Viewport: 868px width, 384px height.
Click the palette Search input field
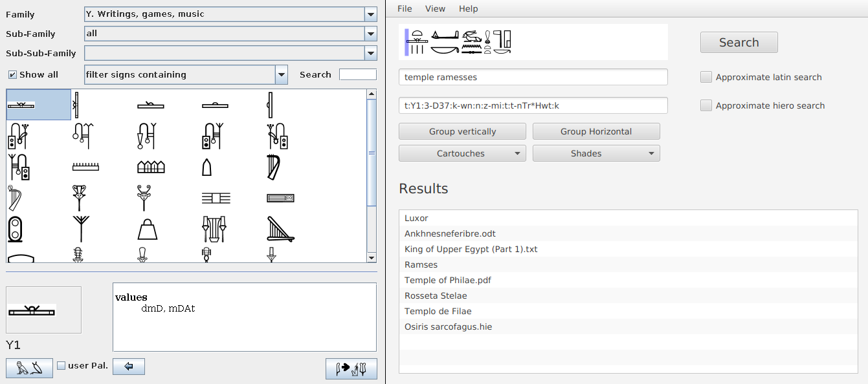pos(358,74)
